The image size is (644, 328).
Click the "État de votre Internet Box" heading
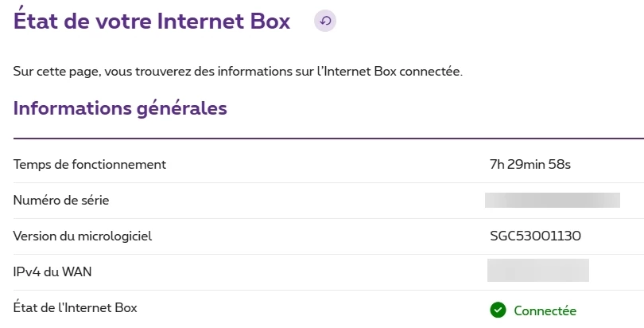pos(152,19)
